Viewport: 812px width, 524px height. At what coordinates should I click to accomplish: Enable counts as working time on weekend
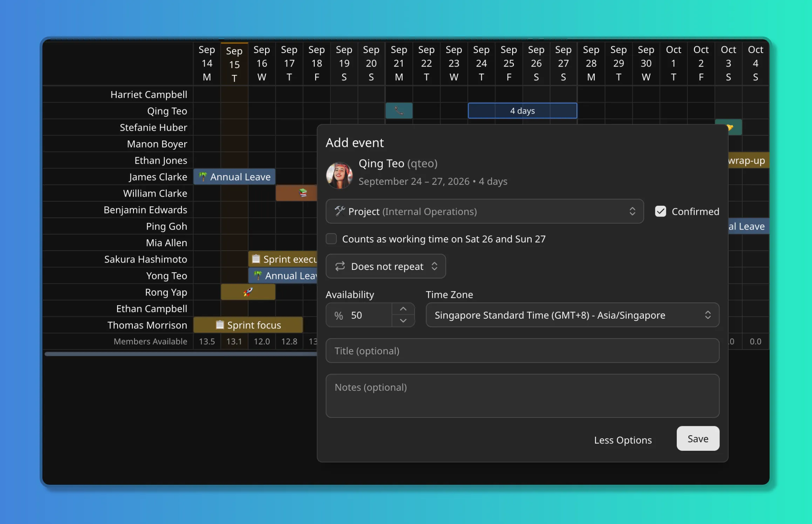pyautogui.click(x=331, y=239)
